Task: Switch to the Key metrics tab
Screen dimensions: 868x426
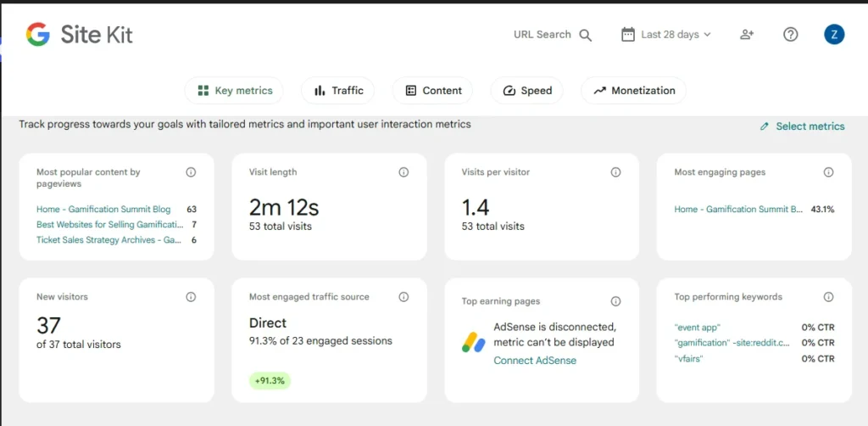Action: click(x=234, y=90)
